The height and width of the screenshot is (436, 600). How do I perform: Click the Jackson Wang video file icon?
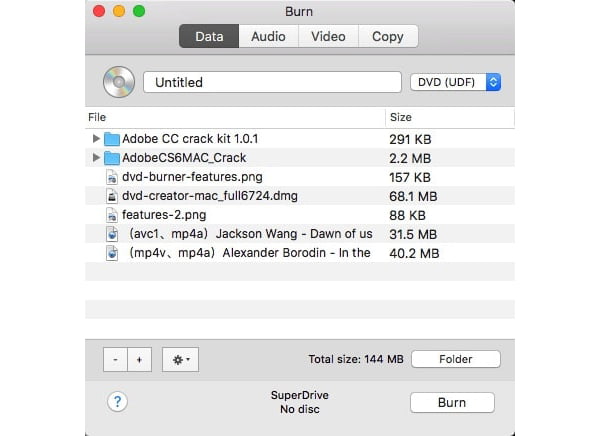112,234
